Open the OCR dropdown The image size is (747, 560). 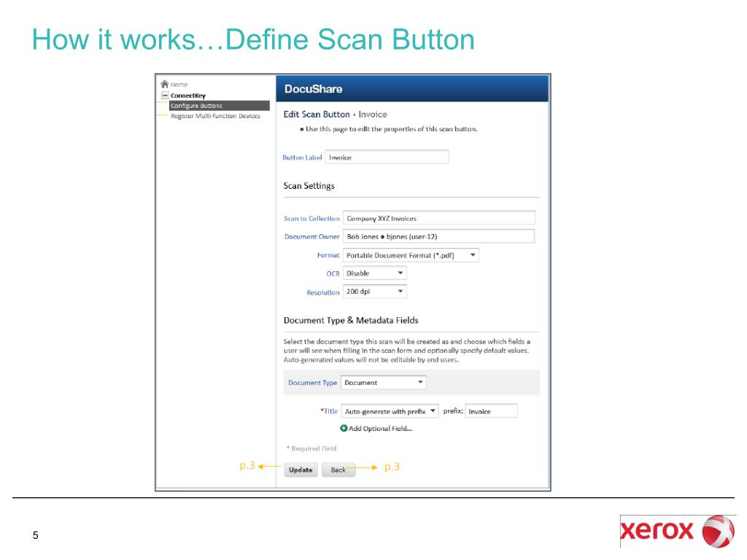tap(375, 273)
